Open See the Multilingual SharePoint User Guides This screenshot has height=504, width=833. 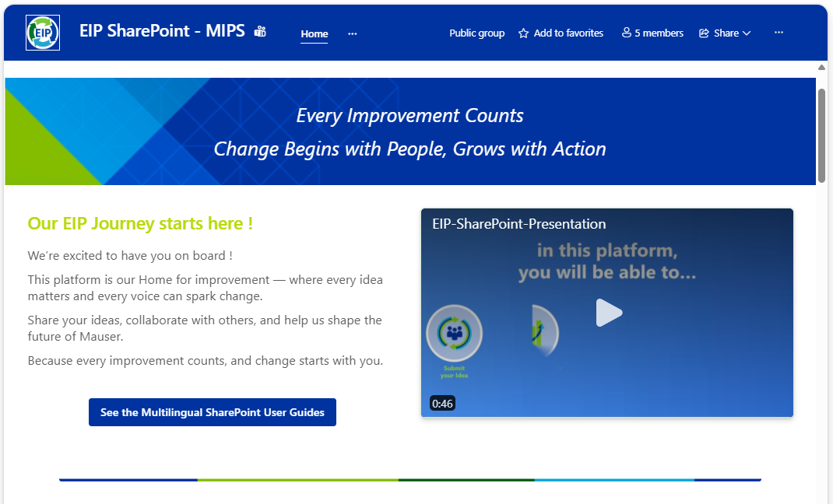tap(213, 412)
